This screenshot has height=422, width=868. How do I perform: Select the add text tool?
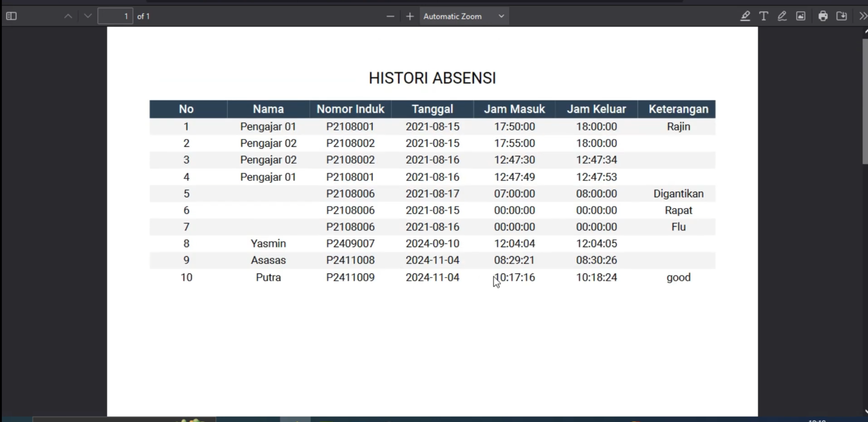[x=764, y=16]
